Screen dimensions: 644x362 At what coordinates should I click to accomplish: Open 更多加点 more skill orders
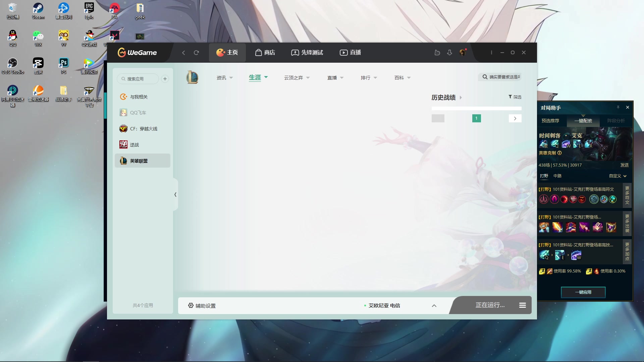[627, 251]
